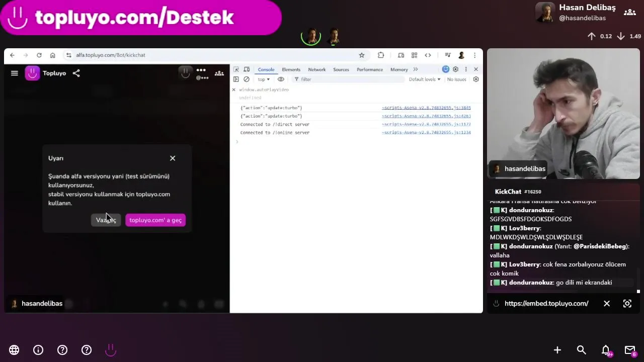Click the topluyo.com/Destek banner
Image resolution: width=644 pixels, height=362 pixels.
(x=141, y=18)
